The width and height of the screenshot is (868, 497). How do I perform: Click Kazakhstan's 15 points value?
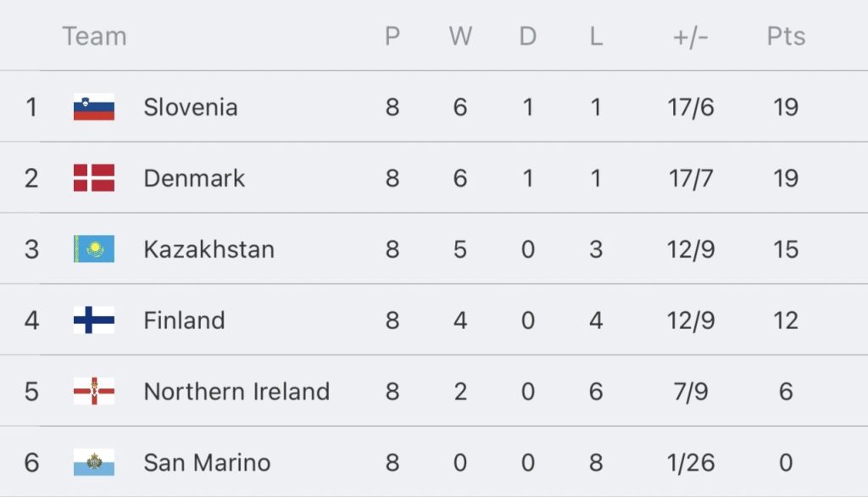point(786,249)
